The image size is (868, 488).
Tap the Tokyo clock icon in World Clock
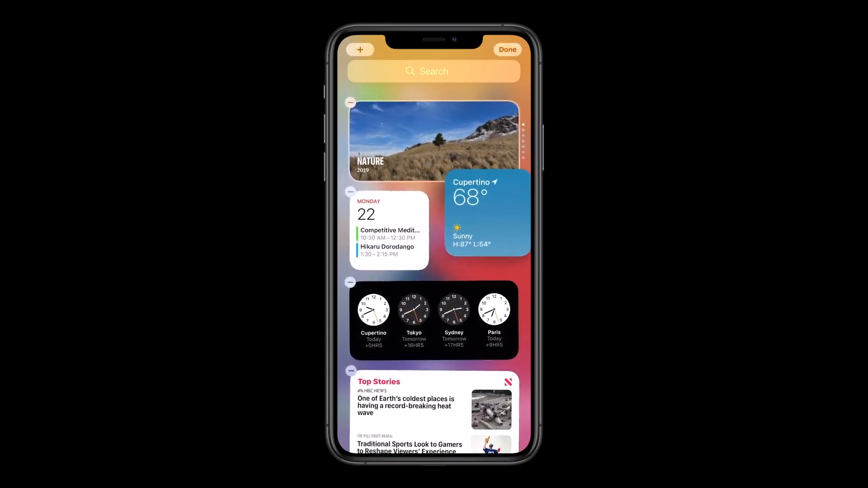(x=414, y=309)
